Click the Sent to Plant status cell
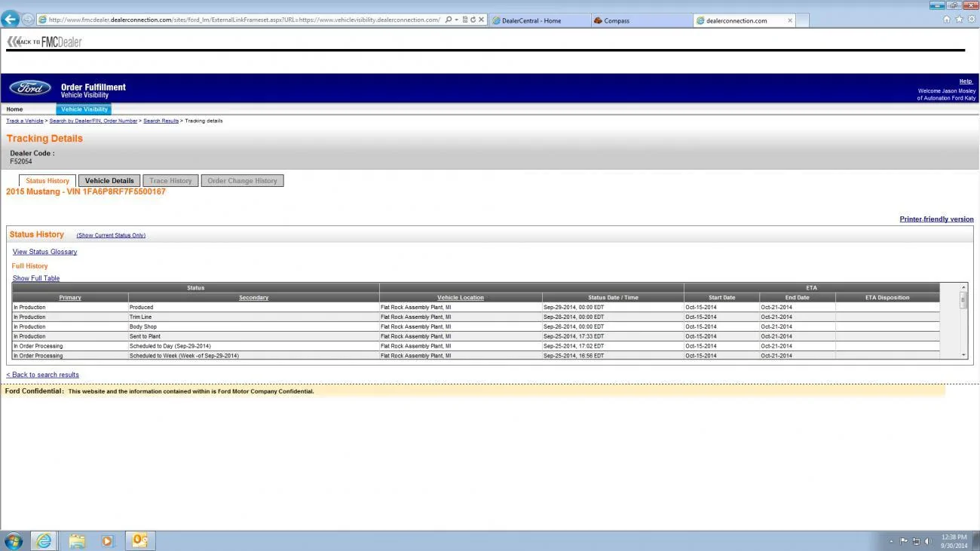The width and height of the screenshot is (980, 551). [253, 337]
